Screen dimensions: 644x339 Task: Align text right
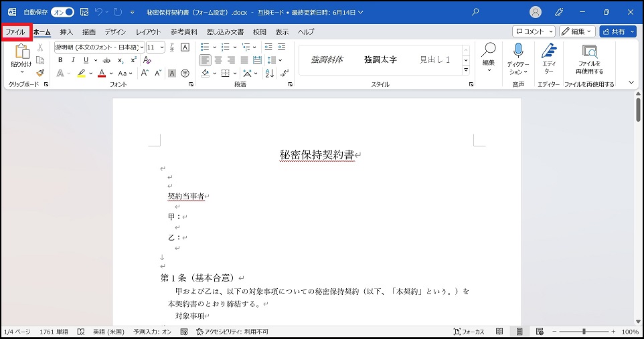(x=231, y=60)
